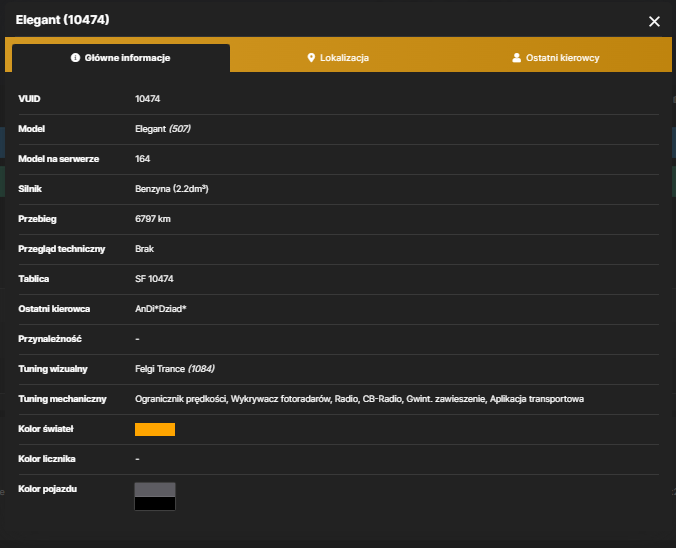
Task: Click the Elegant (10474) dialog title
Action: click(63, 20)
